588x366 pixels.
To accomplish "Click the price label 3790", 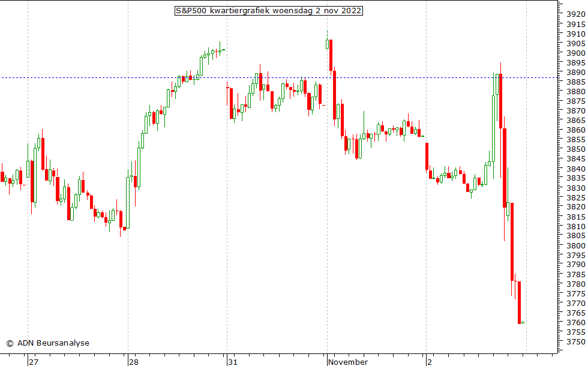I will [575, 265].
